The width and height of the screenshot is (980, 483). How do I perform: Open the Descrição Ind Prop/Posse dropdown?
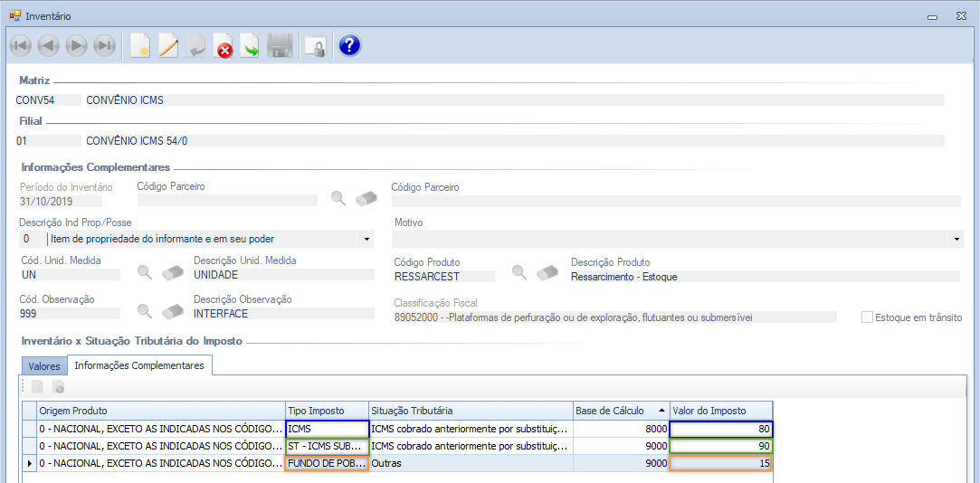(366, 239)
